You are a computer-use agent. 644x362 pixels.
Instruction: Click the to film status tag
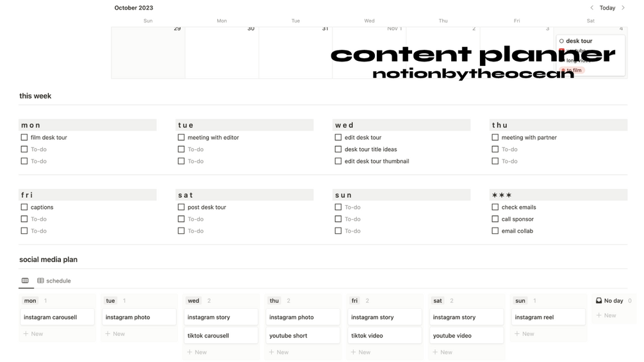[574, 70]
